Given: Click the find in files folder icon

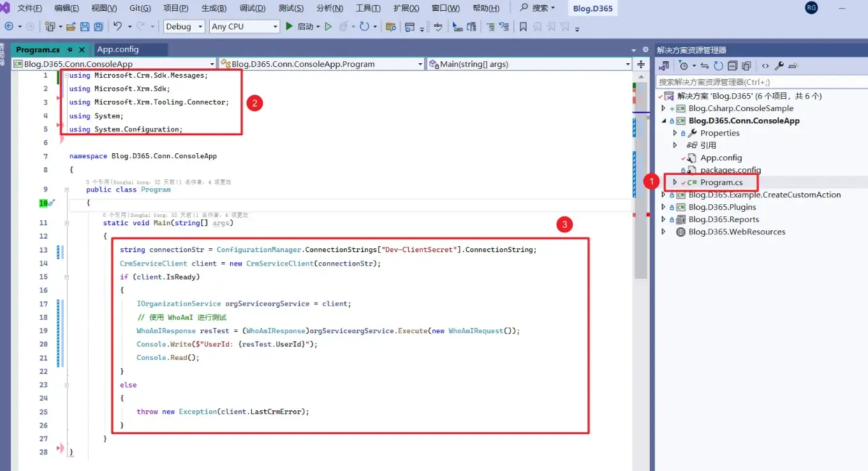Looking at the screenshot, I should (391, 27).
